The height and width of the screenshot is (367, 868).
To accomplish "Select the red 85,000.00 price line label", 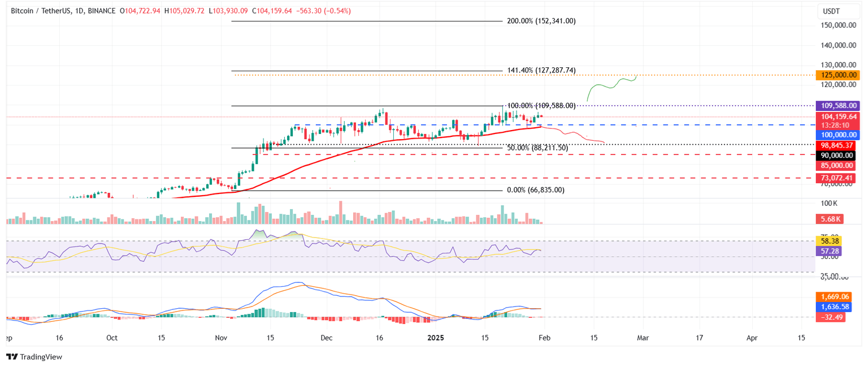I will 837,165.
